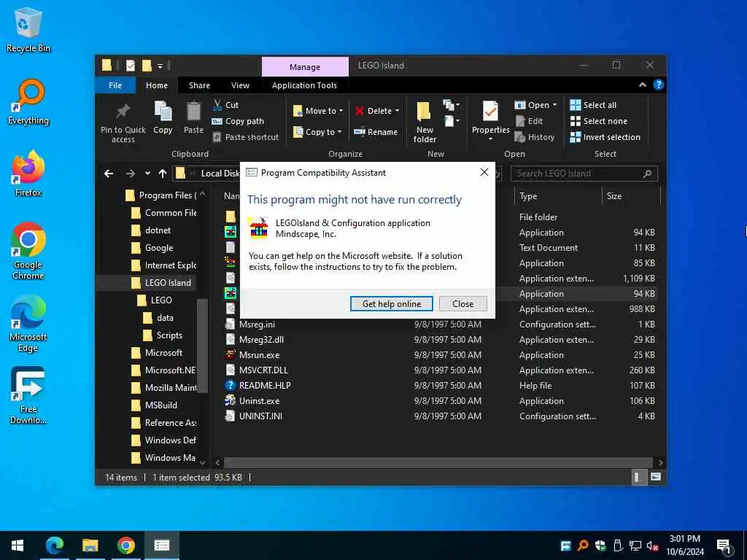Sort by the Size column header
The image size is (747, 560).
631,196
